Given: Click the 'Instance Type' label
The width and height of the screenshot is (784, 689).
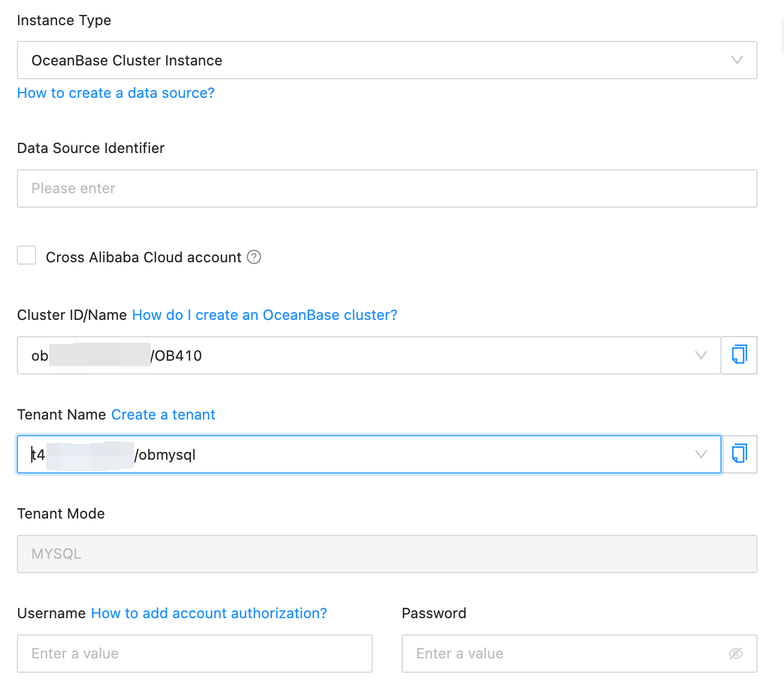Looking at the screenshot, I should tap(64, 20).
